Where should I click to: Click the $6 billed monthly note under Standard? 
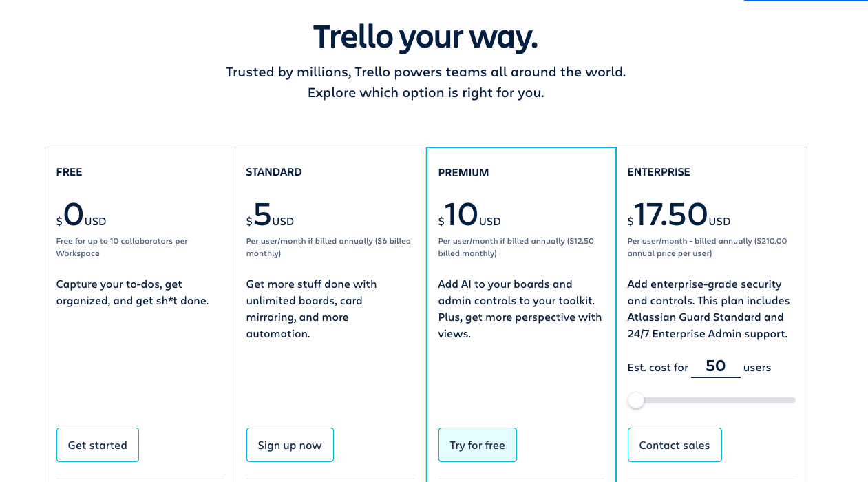point(328,247)
